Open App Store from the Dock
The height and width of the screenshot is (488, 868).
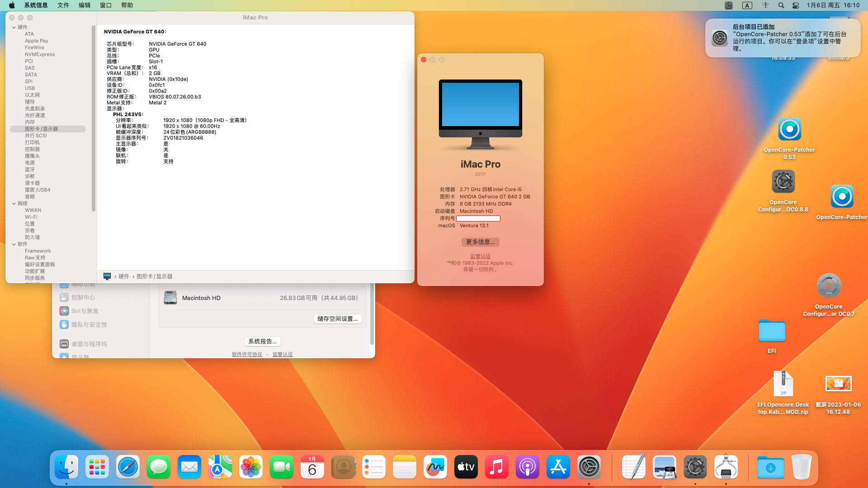558,467
